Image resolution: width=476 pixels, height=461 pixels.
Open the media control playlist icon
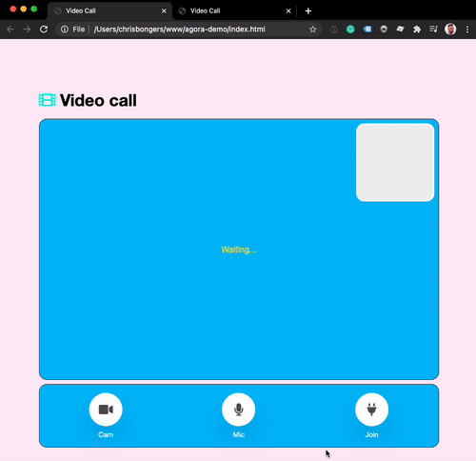coord(433,30)
